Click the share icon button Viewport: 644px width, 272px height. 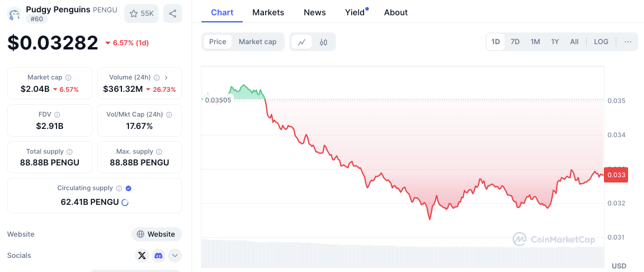(172, 14)
